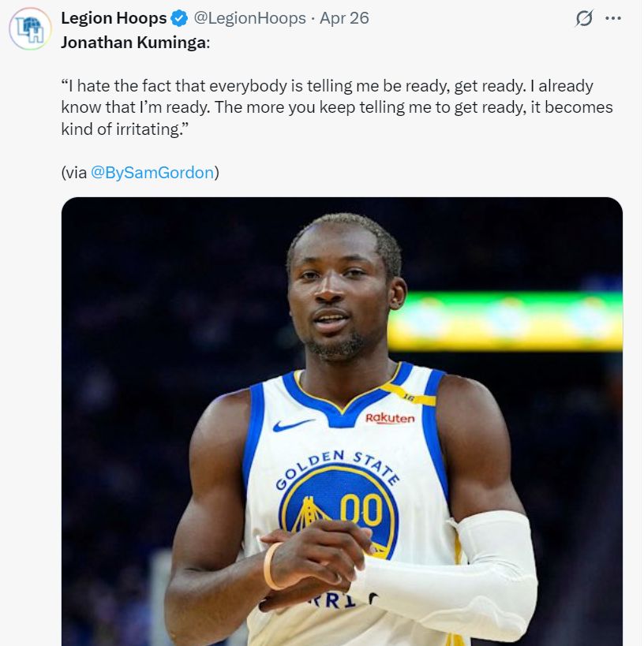This screenshot has width=644, height=646.
Task: Click the "(via" text before the mention
Action: pyautogui.click(x=74, y=172)
